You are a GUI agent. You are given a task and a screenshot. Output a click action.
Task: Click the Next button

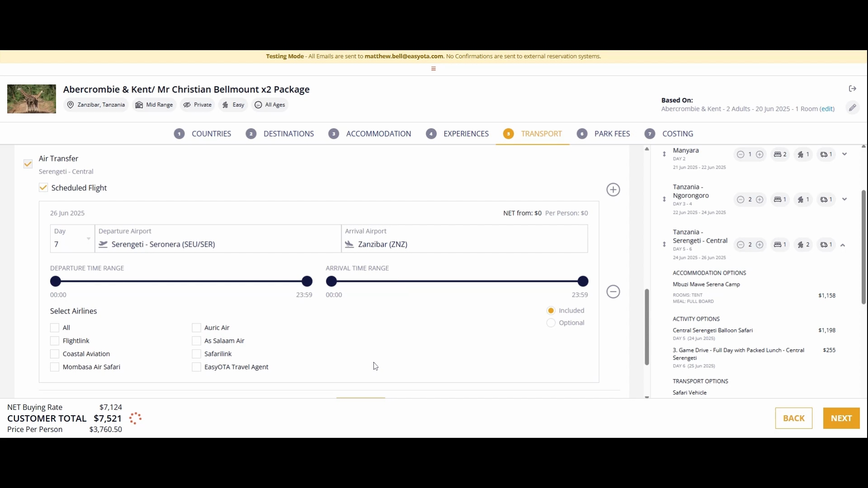841,418
